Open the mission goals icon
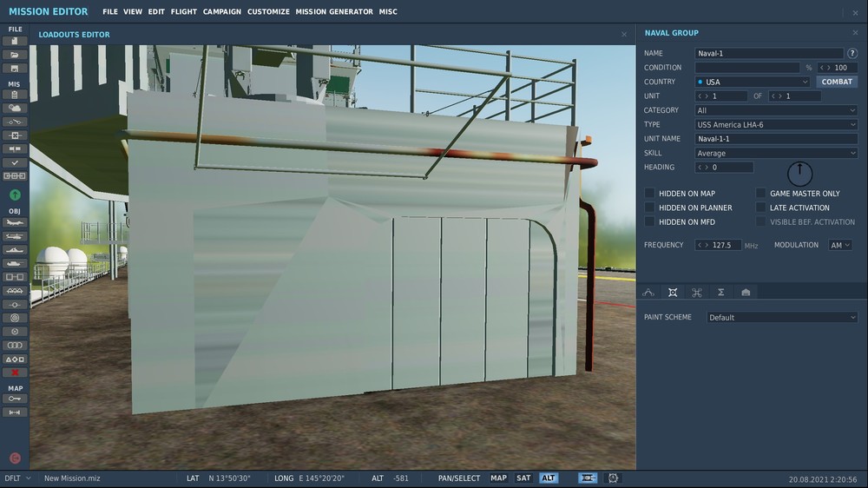Screen dimensions: 868x488 pyautogui.click(x=15, y=135)
